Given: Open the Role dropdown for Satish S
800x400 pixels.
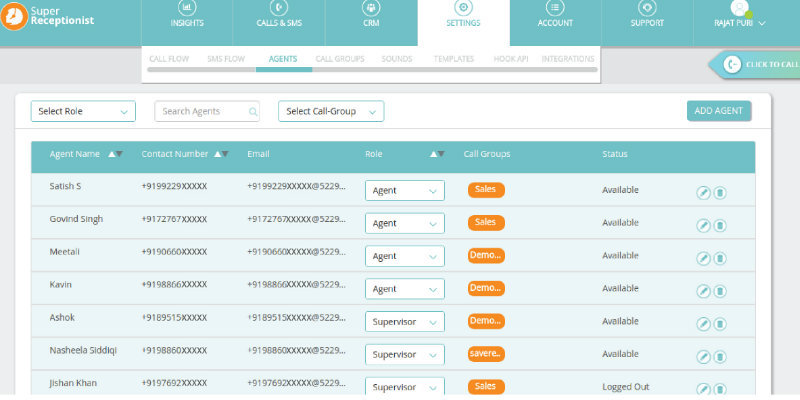Looking at the screenshot, I should click(404, 190).
